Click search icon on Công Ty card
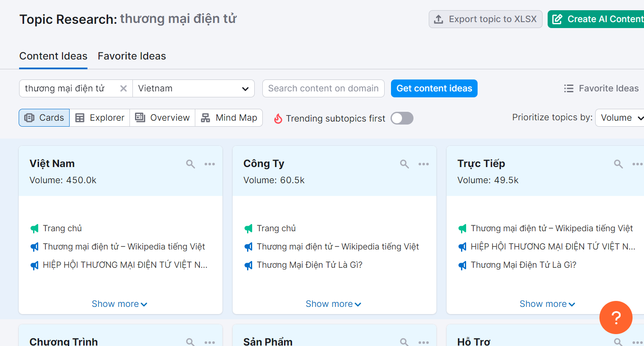This screenshot has width=644, height=346. [x=405, y=164]
